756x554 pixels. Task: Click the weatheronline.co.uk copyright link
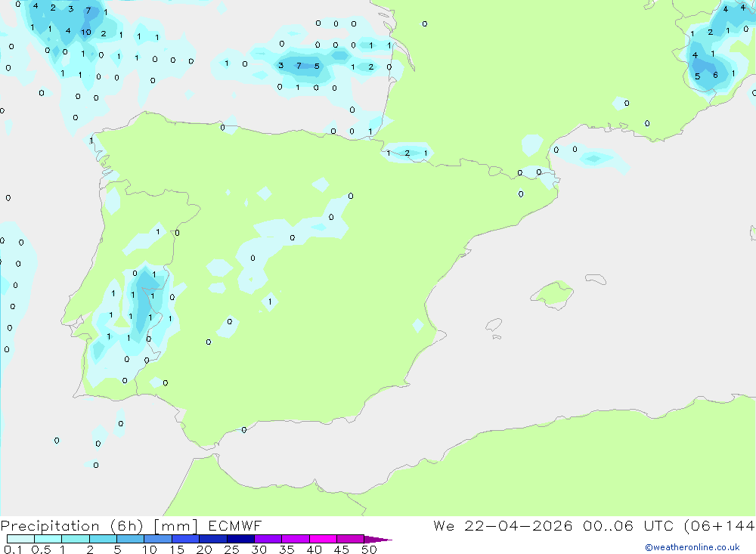click(692, 547)
